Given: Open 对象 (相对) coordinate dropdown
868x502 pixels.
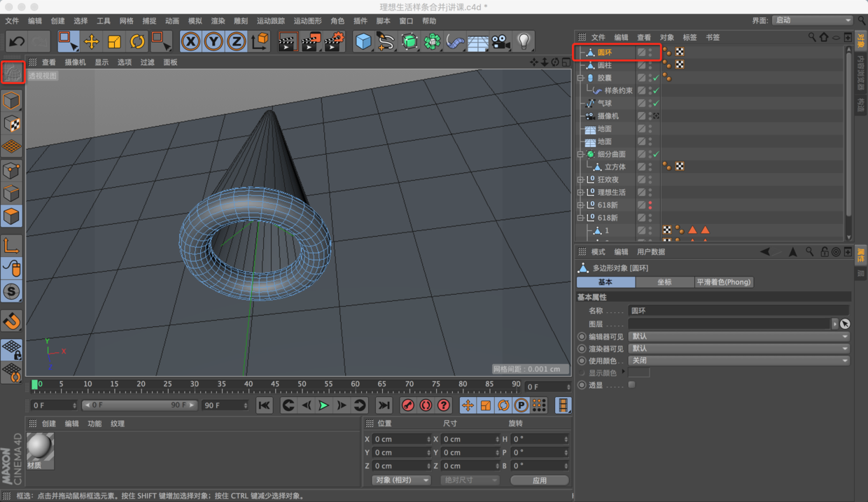Looking at the screenshot, I should tap(401, 480).
